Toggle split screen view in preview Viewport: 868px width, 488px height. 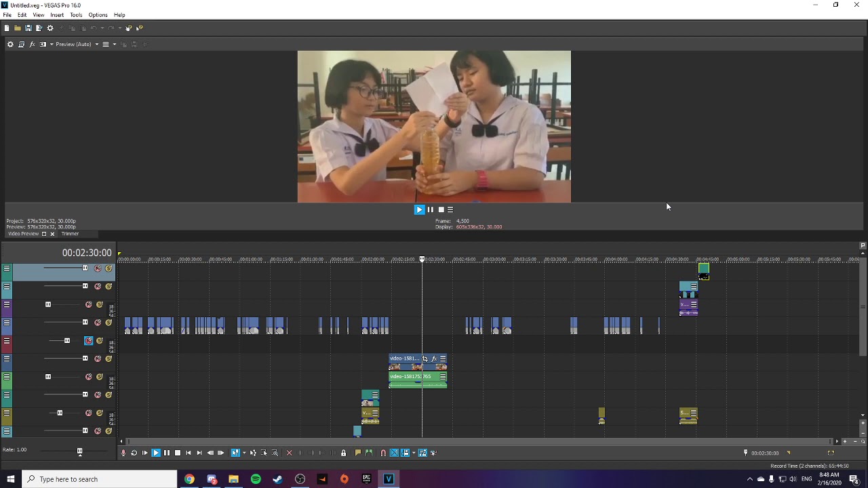tap(43, 44)
